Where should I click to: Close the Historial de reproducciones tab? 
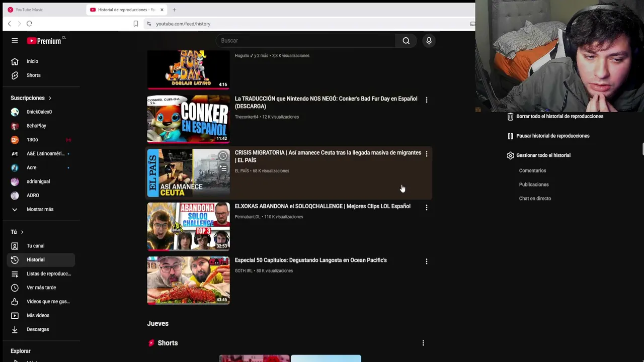(162, 10)
